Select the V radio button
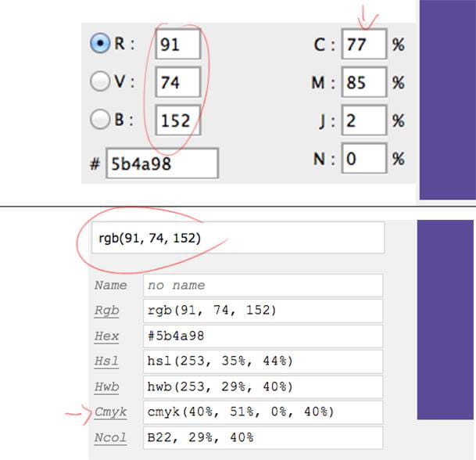476x460 pixels. pyautogui.click(x=100, y=81)
